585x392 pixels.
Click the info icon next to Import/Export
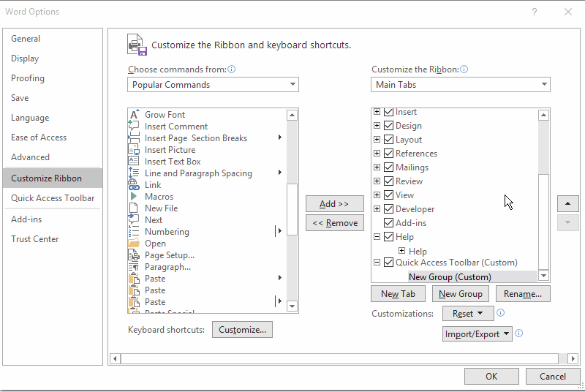[x=519, y=333]
